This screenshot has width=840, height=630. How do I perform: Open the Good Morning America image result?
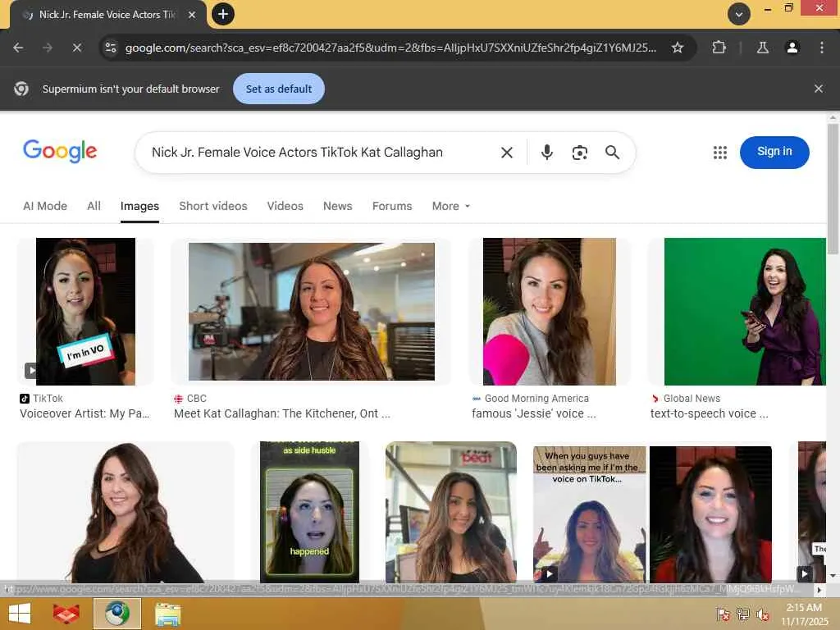tap(549, 311)
